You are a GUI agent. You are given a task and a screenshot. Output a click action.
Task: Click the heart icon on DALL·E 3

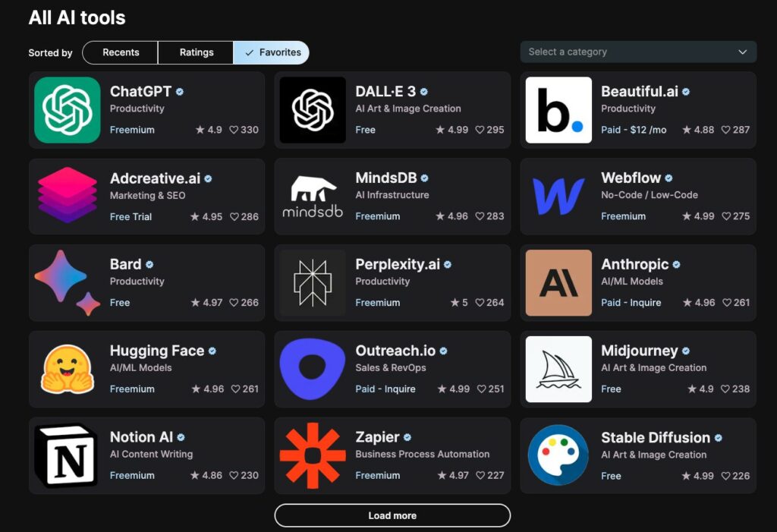480,130
